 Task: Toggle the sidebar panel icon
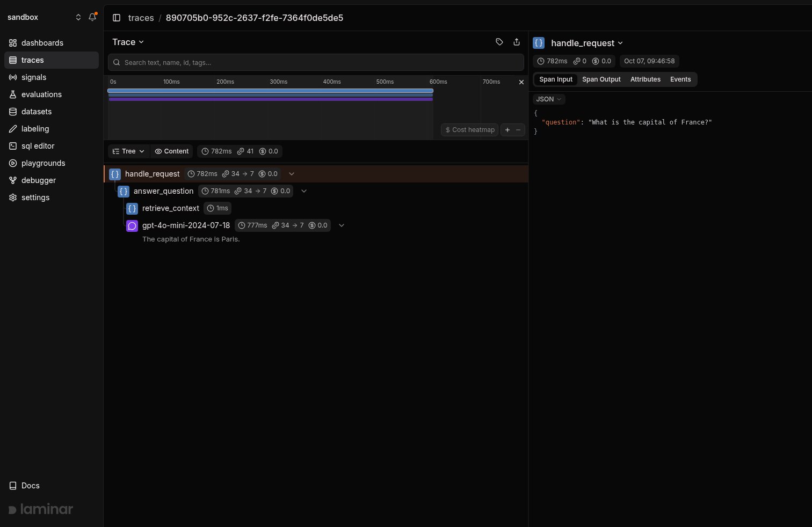[117, 18]
